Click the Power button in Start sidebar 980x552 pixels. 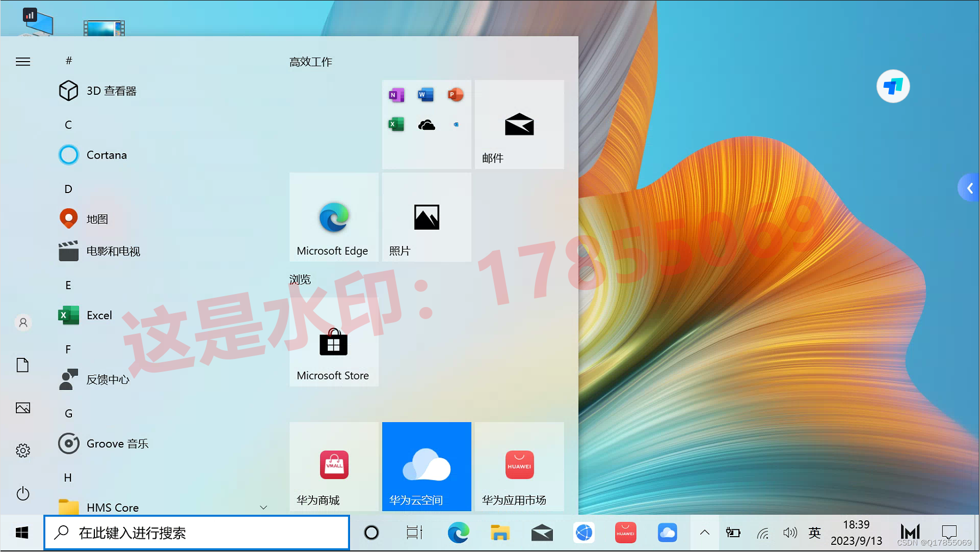coord(23,493)
